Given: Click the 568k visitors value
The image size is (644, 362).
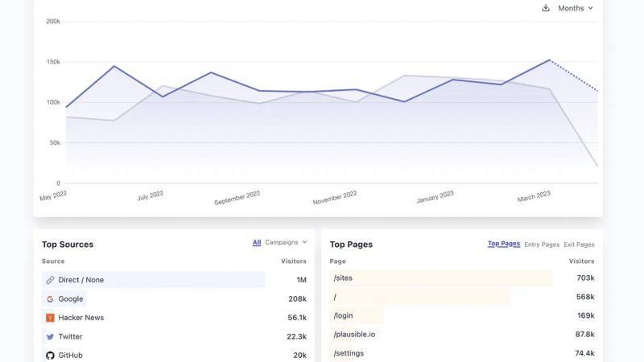Looking at the screenshot, I should pyautogui.click(x=585, y=297).
